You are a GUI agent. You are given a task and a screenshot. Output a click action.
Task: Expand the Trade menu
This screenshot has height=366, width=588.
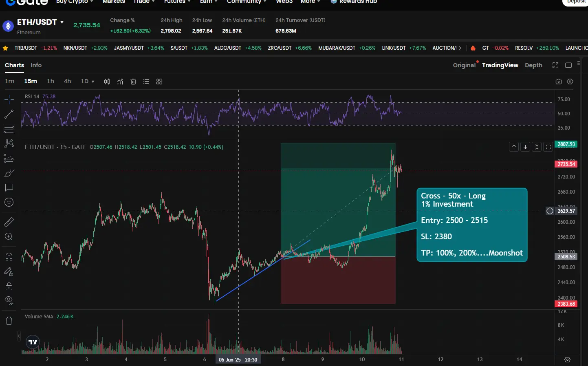(x=144, y=2)
